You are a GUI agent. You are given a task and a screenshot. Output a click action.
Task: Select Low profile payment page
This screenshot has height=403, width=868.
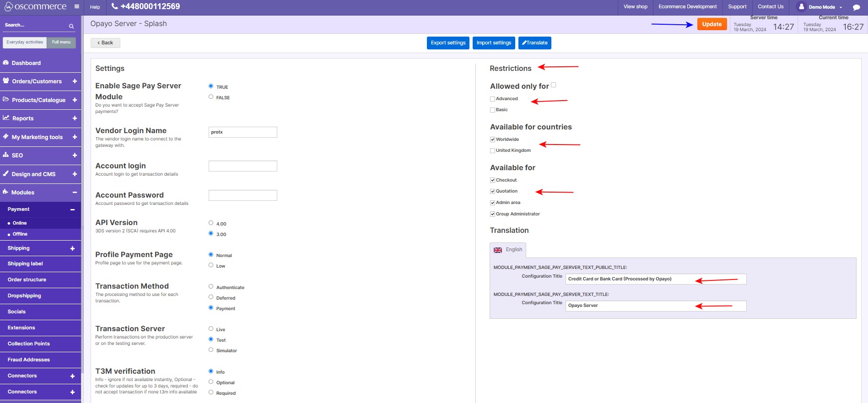tap(211, 265)
